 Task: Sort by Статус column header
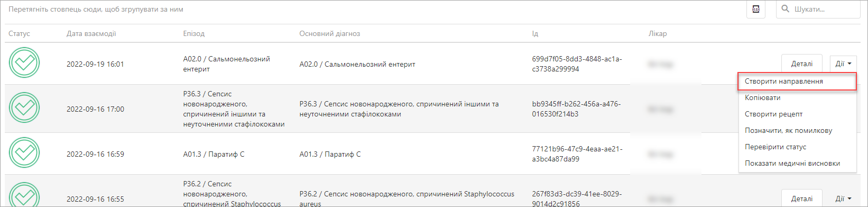(19, 33)
